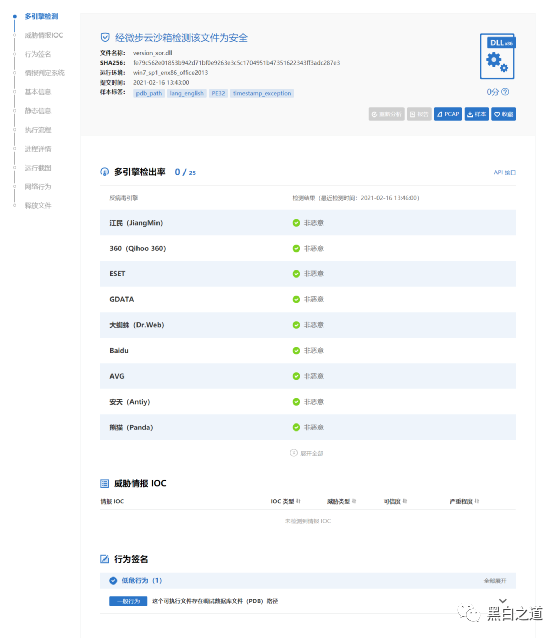This screenshot has width=560, height=638.
Task: Jump to 释放文件 in the sidebar
Action: [x=38, y=205]
